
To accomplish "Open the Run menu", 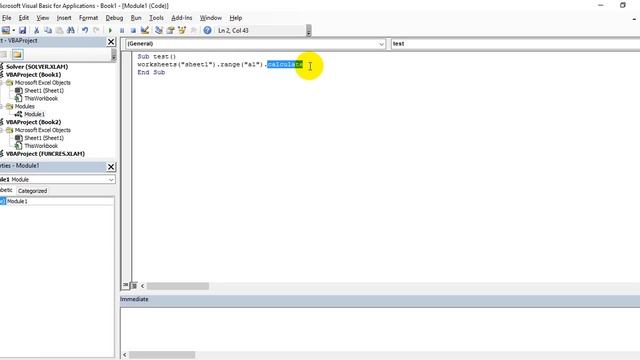I will (136, 18).
